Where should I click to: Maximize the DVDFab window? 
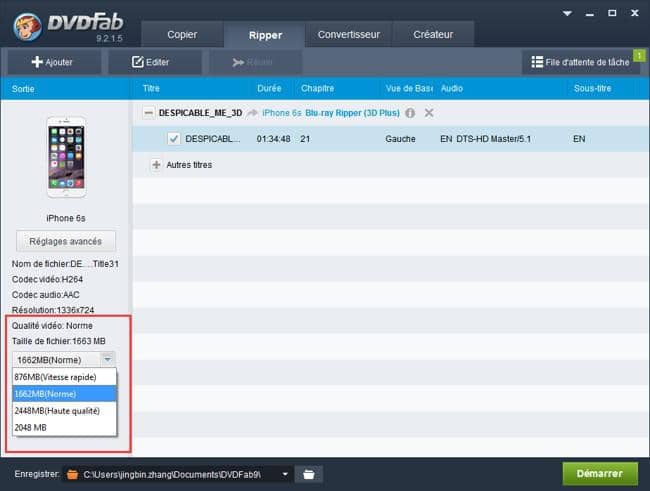coord(612,13)
